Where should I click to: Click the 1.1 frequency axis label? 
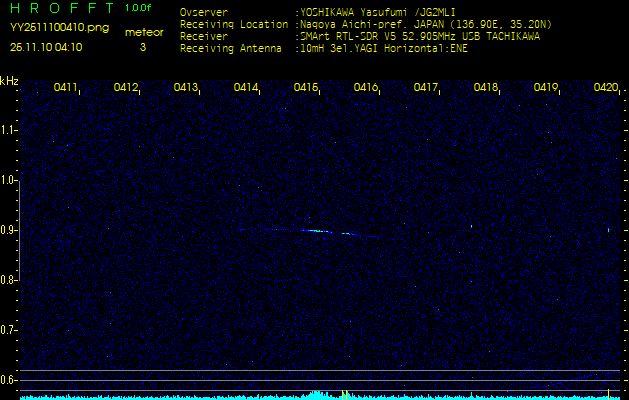[9, 130]
